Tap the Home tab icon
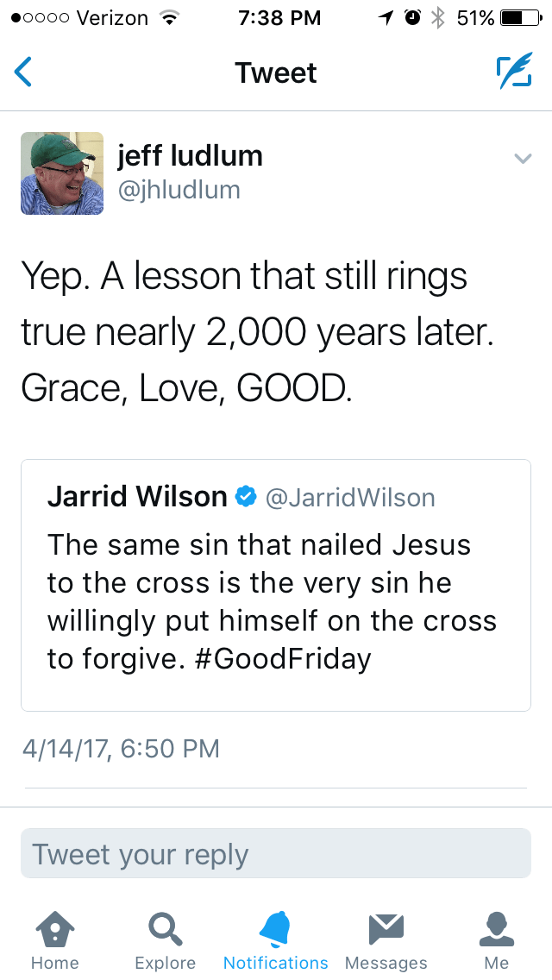This screenshot has width=552, height=980. click(54, 930)
